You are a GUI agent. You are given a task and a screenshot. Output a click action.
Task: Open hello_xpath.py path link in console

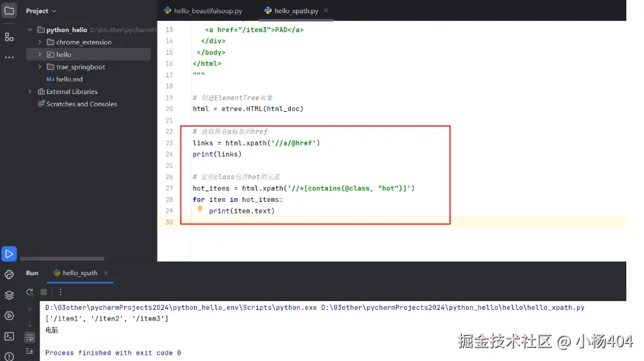coord(453,307)
